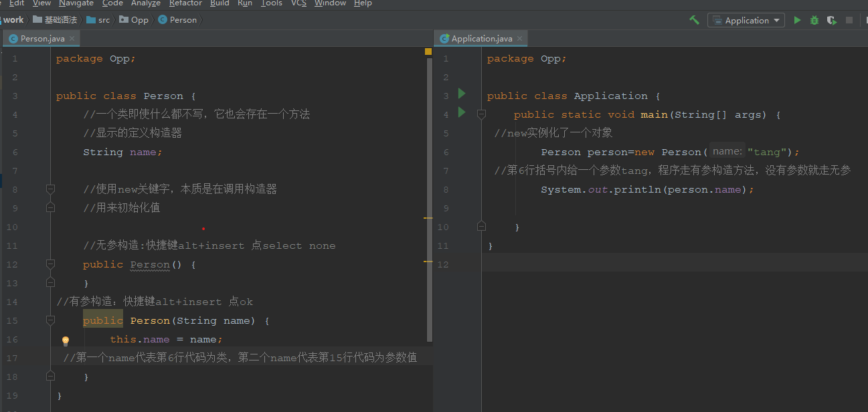Click the yellow warning indicator atop Person.java scrollbar
The height and width of the screenshot is (412, 868).
click(428, 51)
